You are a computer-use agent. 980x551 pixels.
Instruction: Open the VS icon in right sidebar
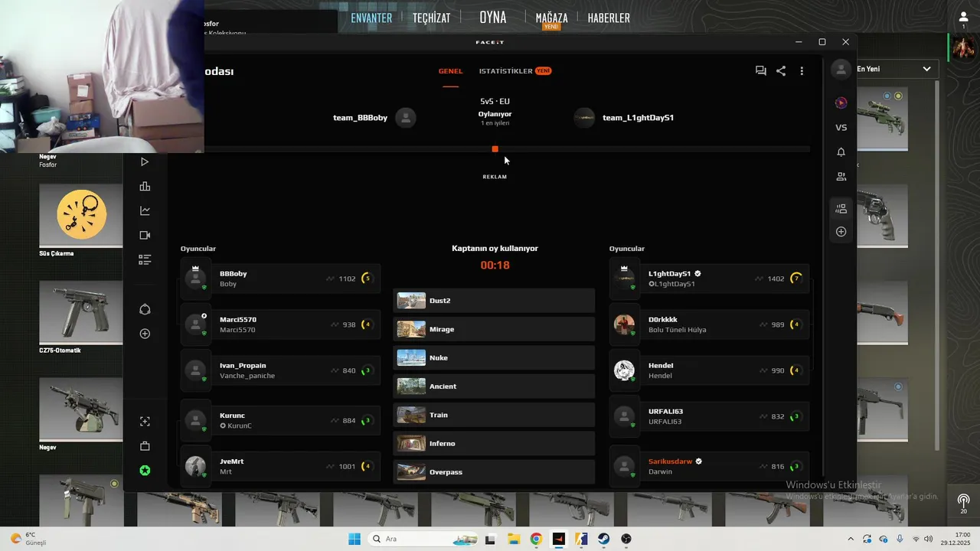(841, 128)
